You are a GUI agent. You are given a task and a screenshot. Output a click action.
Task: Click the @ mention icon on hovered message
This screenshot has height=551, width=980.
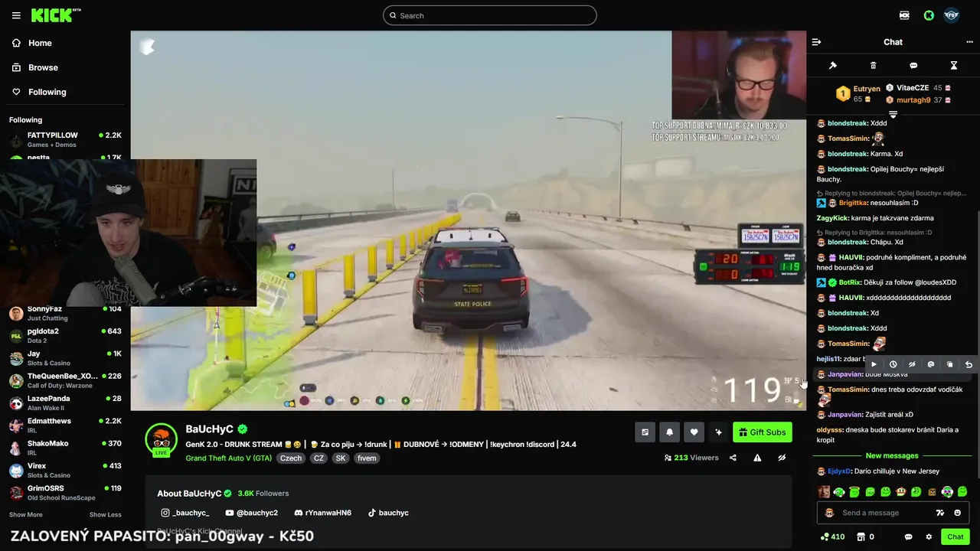point(931,364)
